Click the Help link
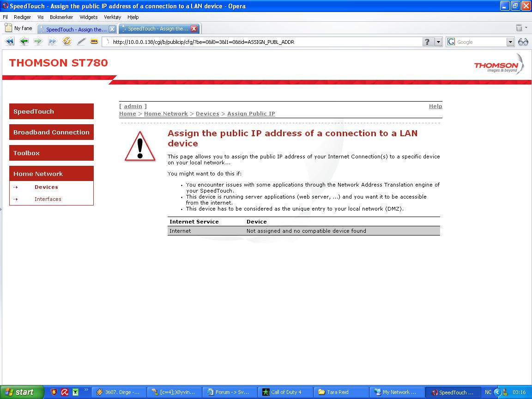Image resolution: width=532 pixels, height=399 pixels. pyautogui.click(x=435, y=106)
